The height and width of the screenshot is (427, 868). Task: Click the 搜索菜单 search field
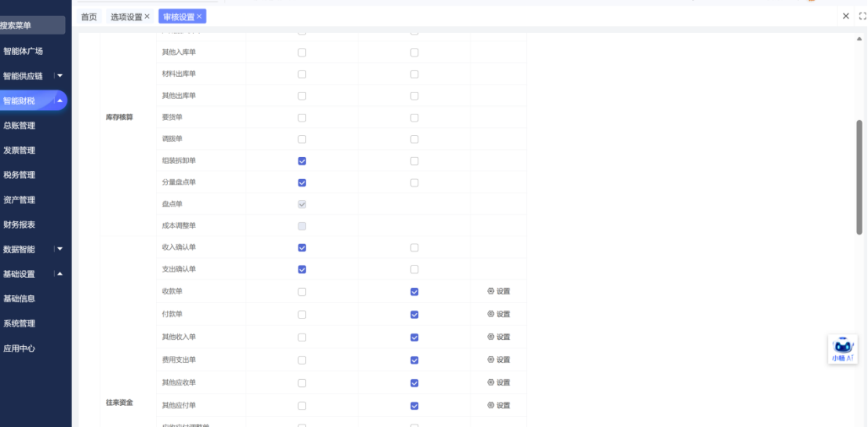(x=32, y=25)
